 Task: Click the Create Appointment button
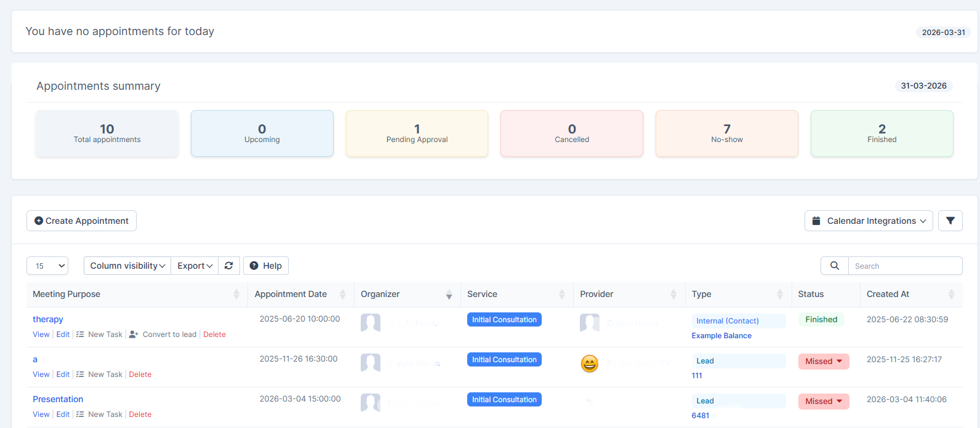pyautogui.click(x=81, y=221)
